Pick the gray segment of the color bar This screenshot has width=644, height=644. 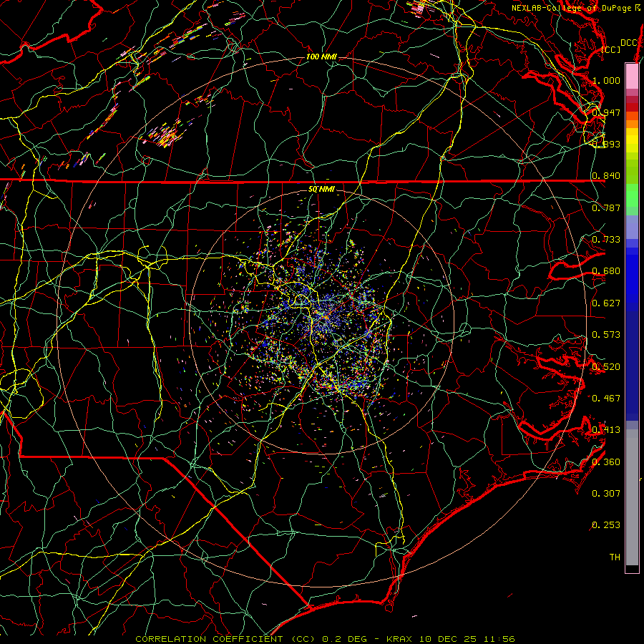pos(632,497)
